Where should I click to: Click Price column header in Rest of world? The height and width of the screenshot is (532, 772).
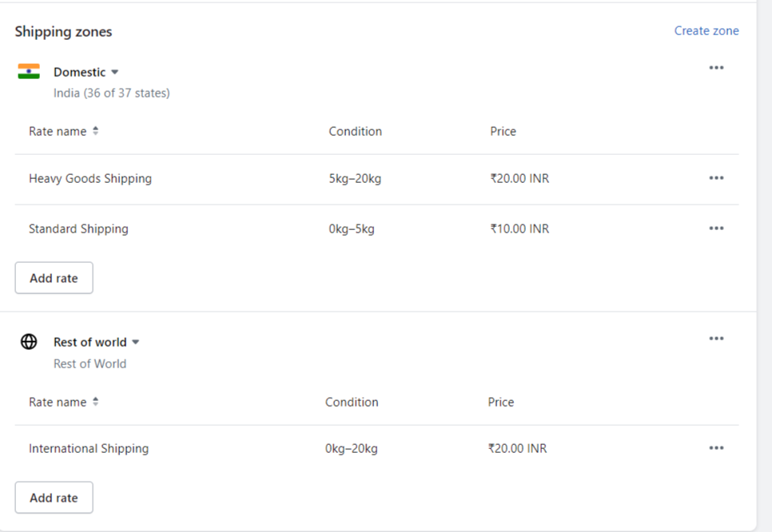click(501, 402)
